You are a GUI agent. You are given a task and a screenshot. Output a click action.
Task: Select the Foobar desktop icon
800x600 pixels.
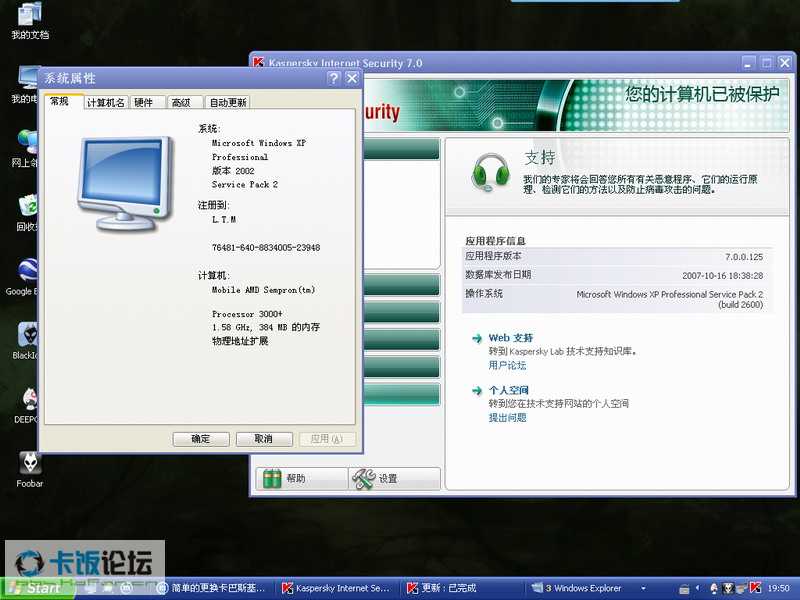[30, 469]
